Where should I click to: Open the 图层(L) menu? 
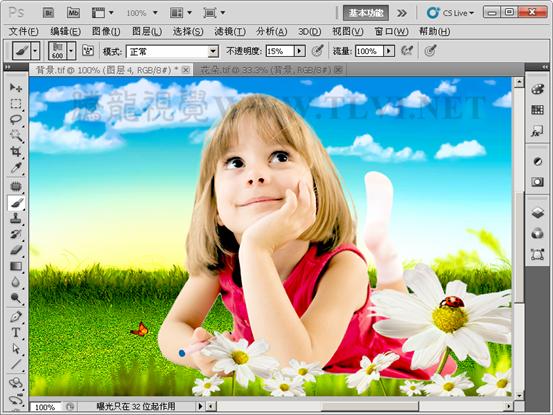147,31
